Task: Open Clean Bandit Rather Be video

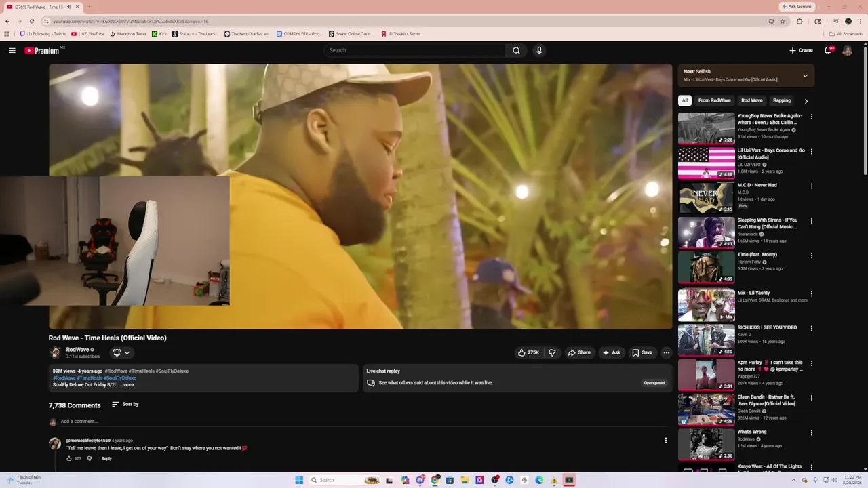Action: pyautogui.click(x=706, y=409)
